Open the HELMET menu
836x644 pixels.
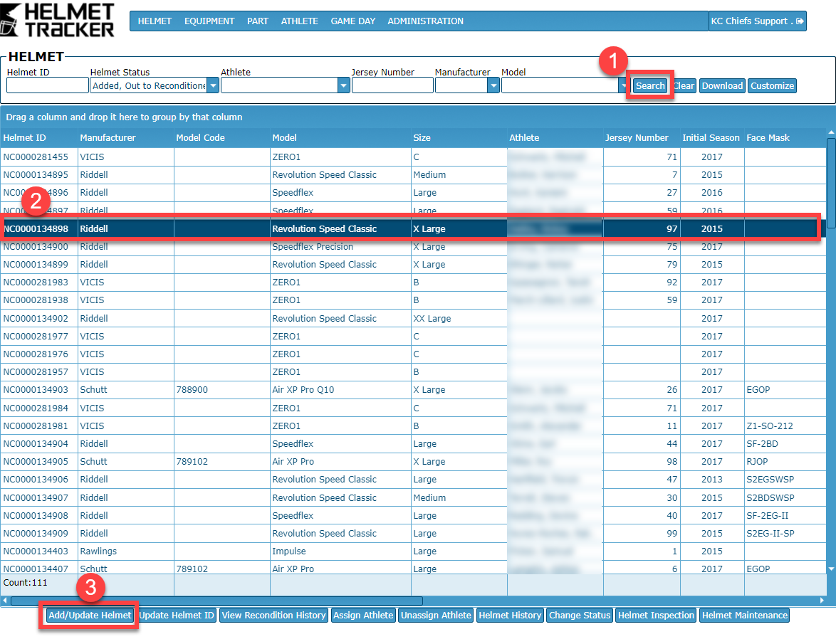pyautogui.click(x=155, y=21)
